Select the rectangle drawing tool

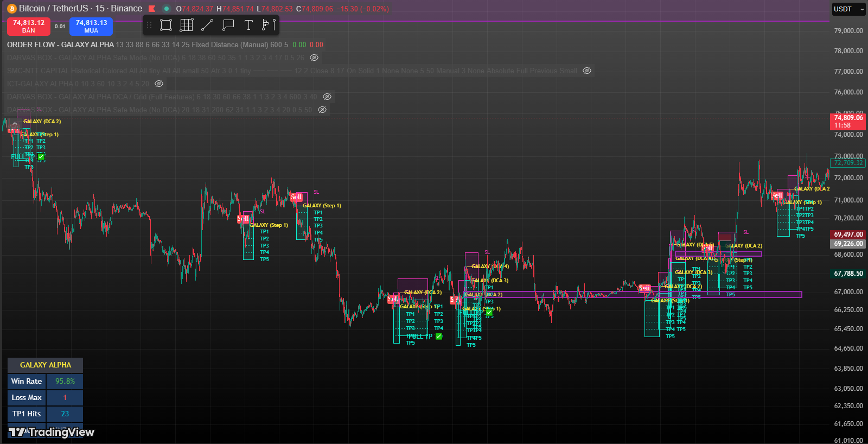tap(166, 25)
